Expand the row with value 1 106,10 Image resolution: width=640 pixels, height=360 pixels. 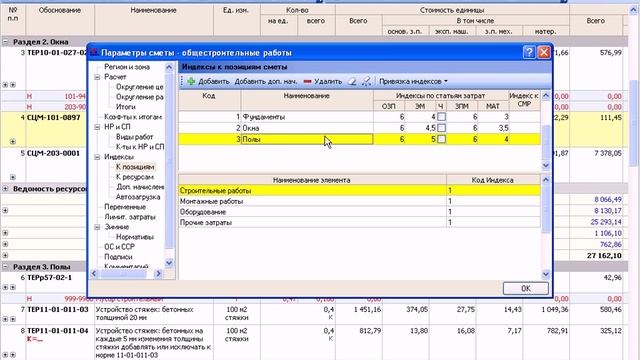coord(5,233)
